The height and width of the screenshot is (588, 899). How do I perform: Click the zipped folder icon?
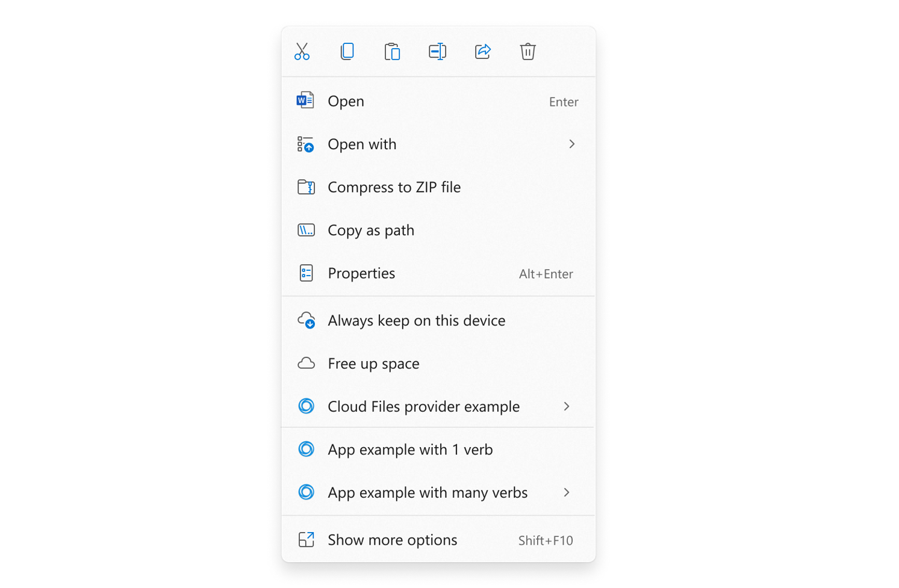click(306, 187)
